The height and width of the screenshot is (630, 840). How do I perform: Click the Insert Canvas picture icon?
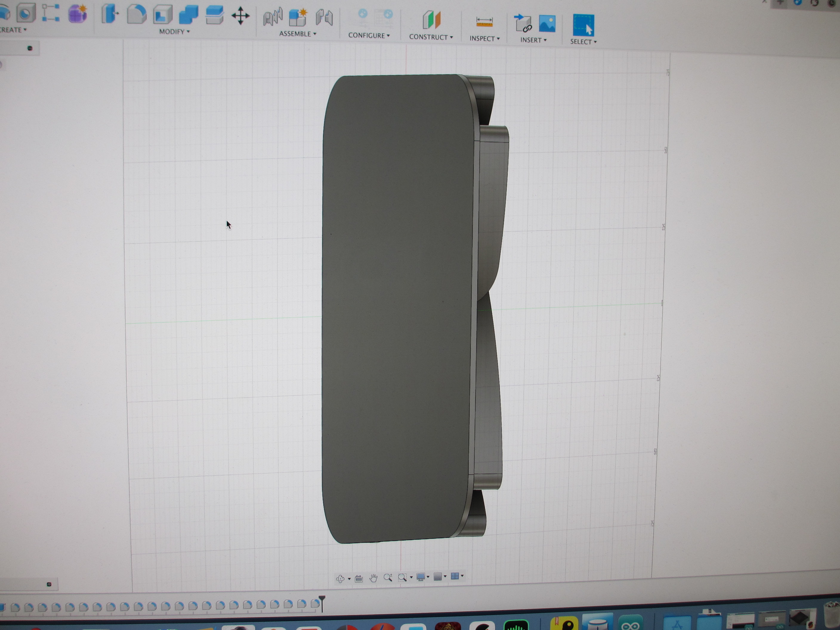547,24
